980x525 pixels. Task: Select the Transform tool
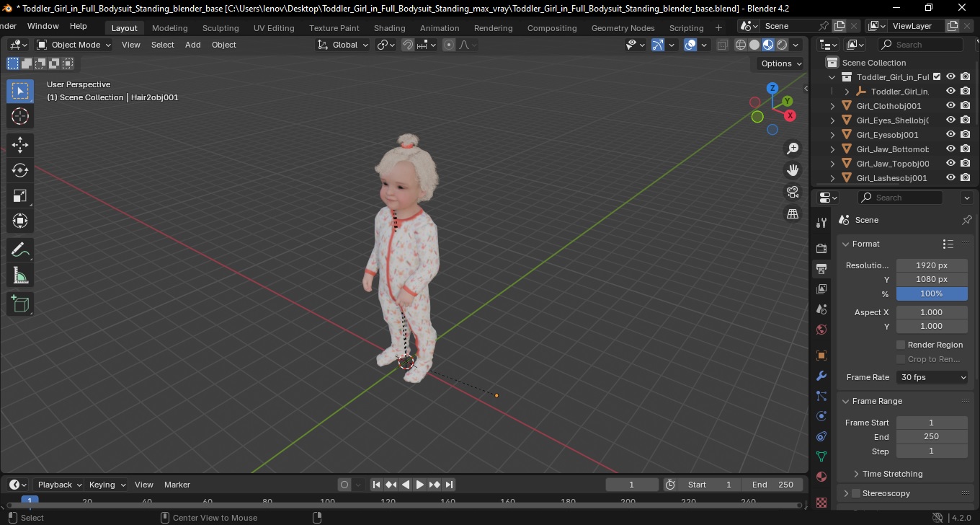click(20, 221)
